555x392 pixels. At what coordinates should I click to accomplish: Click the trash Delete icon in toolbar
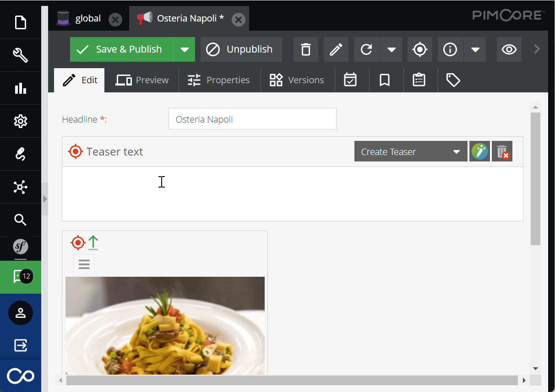pos(305,49)
